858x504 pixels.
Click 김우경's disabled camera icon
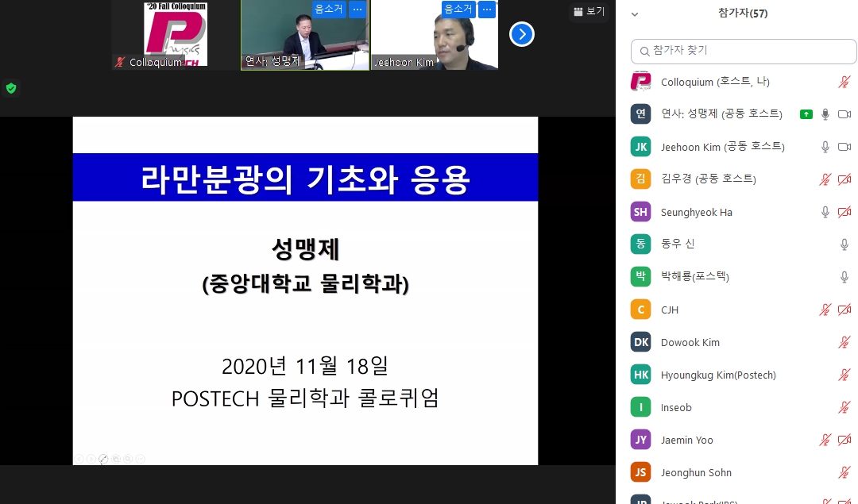tap(844, 179)
